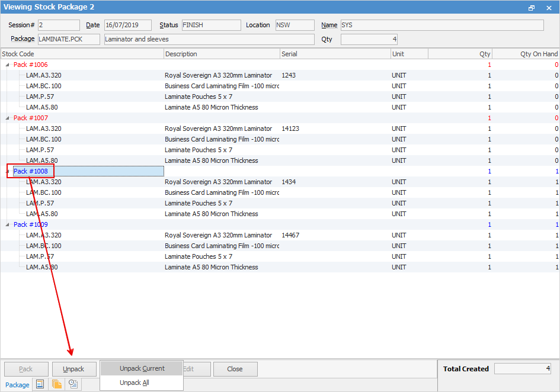
Task: Sort by the Qty On Hand column header
Action: point(526,54)
